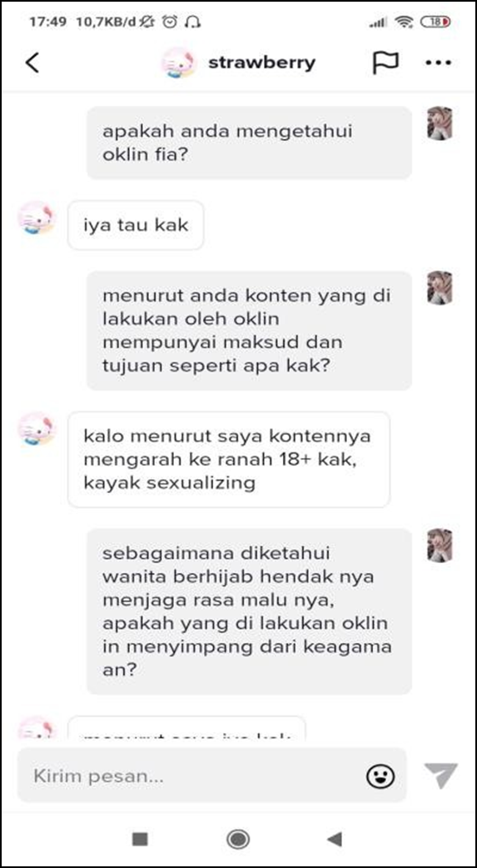Tap the Android circle home button
The width and height of the screenshot is (477, 868).
pyautogui.click(x=238, y=839)
